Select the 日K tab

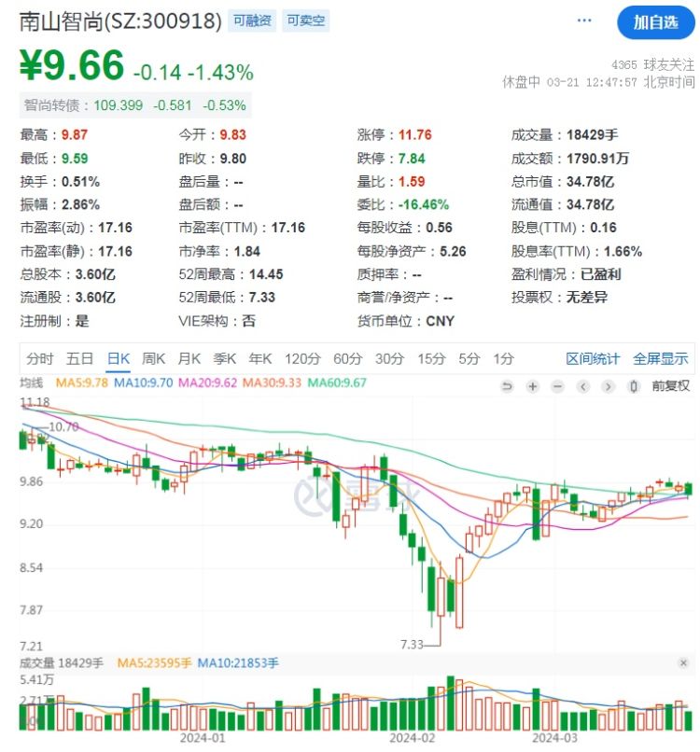[x=119, y=358]
